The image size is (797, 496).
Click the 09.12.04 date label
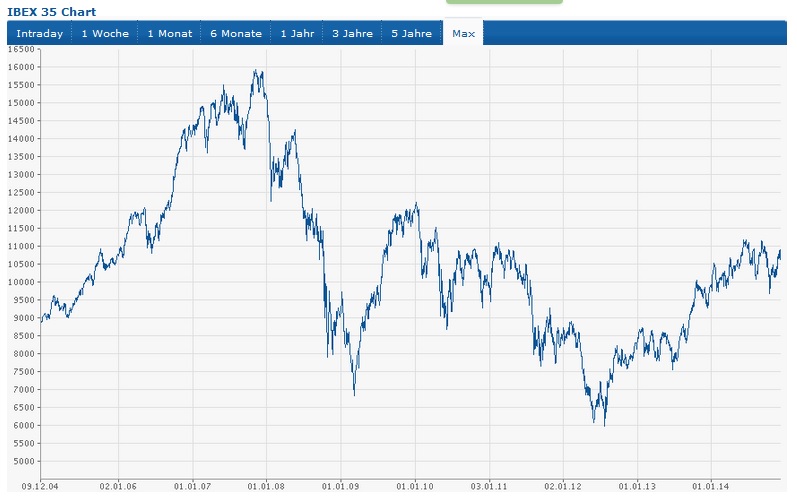pos(40,486)
